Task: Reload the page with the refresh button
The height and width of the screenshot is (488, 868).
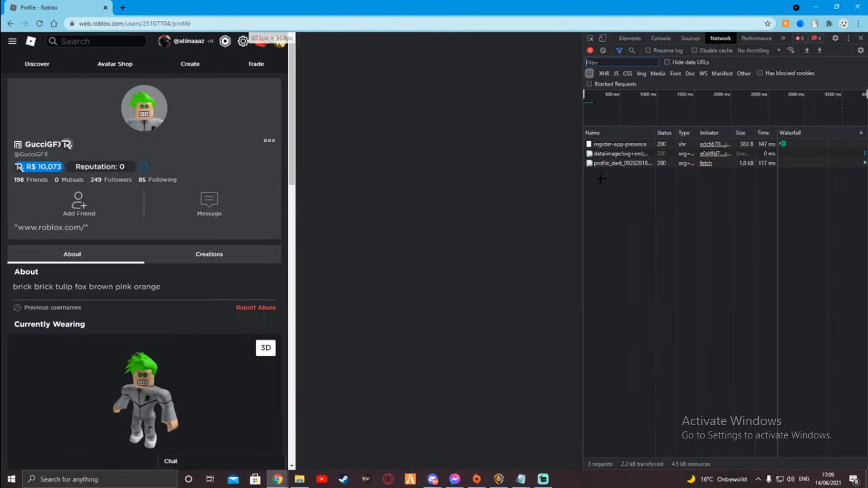Action: pos(39,24)
